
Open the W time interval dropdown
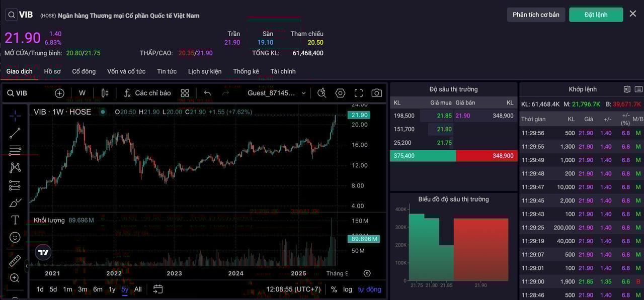coord(82,93)
